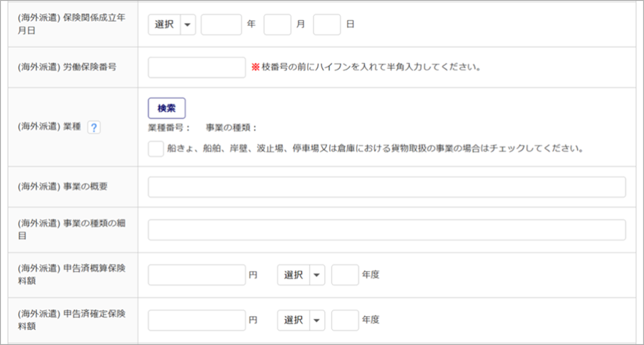Image resolution: width=644 pixels, height=345 pixels.
Task: Expand the era dropdown in 申告済確定保険料額 row
Action: click(x=301, y=320)
